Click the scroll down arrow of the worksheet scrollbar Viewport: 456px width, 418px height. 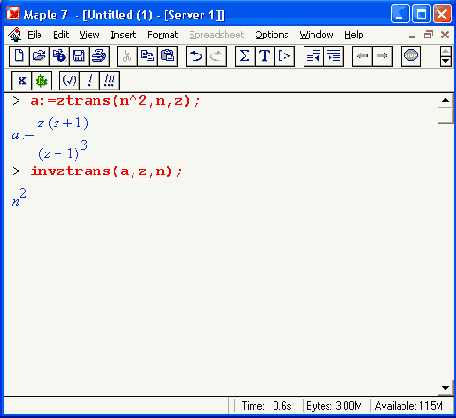coord(445,388)
